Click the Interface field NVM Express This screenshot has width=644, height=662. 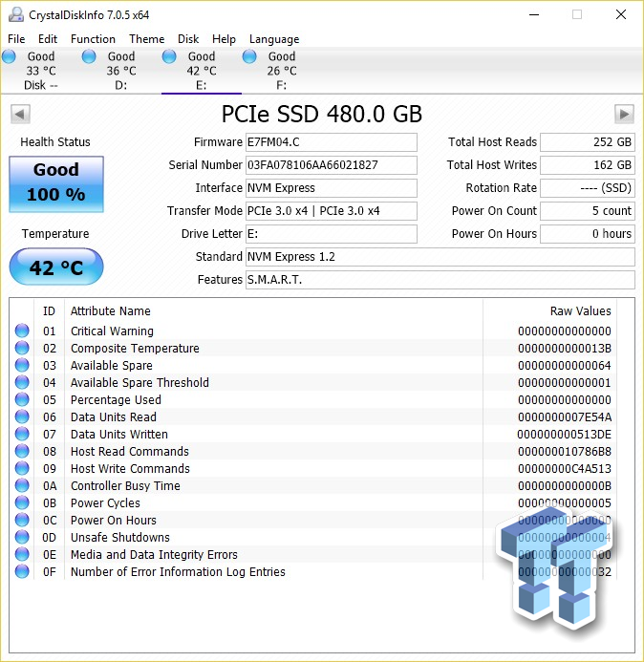pyautogui.click(x=332, y=188)
